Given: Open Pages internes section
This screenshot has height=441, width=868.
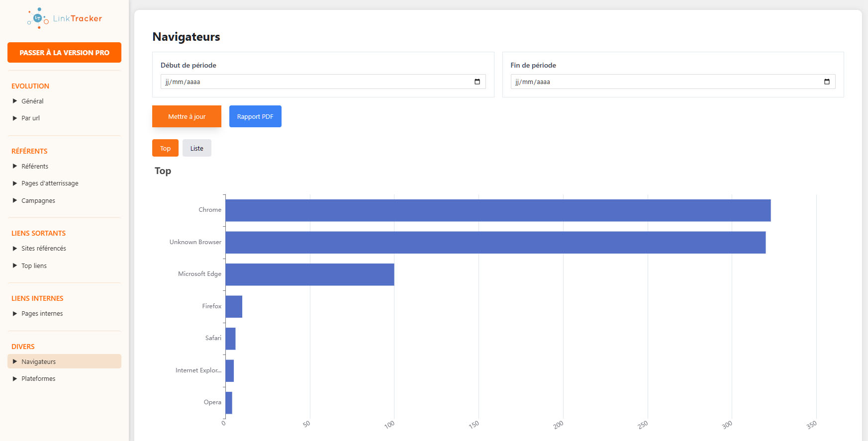Looking at the screenshot, I should [42, 314].
